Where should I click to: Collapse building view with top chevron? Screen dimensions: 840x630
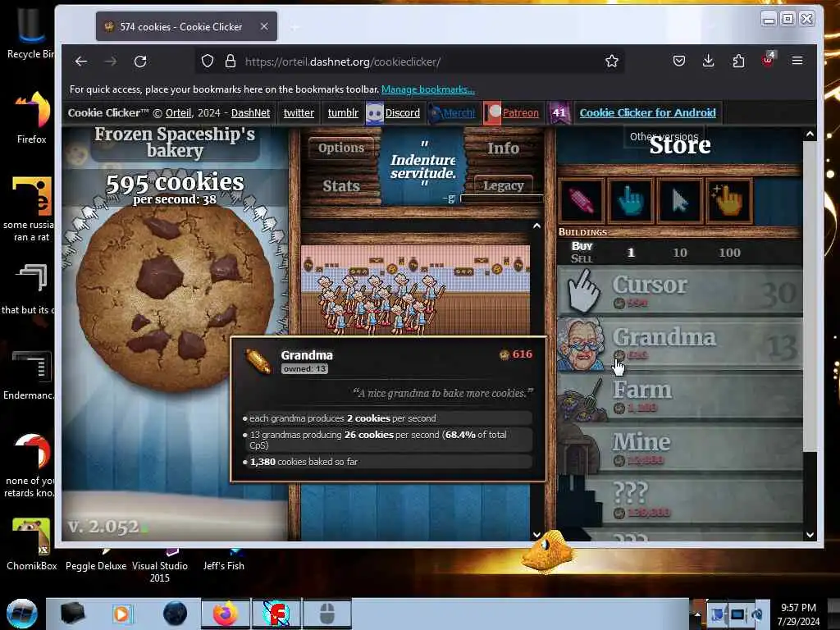(x=536, y=226)
